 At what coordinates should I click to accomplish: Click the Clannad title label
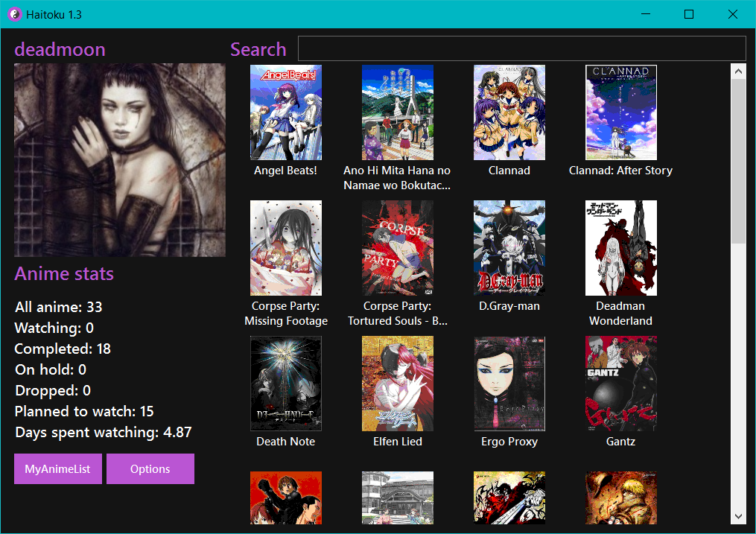[x=509, y=171]
